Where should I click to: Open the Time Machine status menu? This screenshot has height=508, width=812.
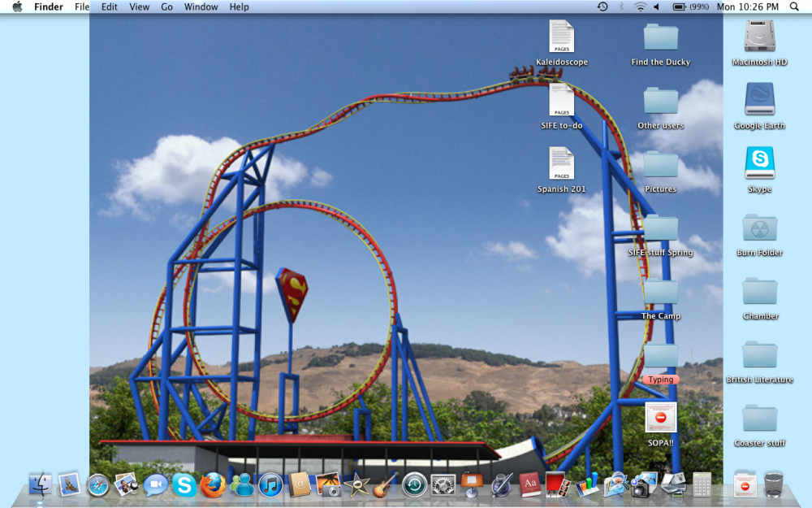(603, 7)
